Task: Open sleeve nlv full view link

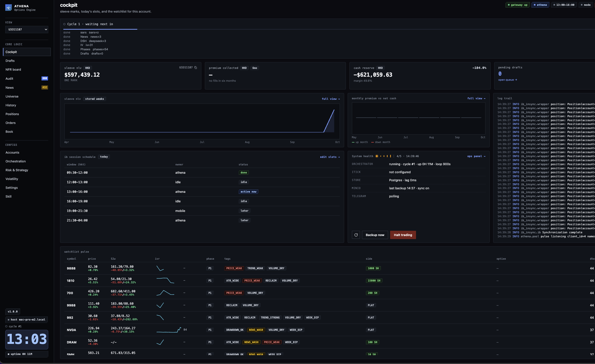Action: 331,99
